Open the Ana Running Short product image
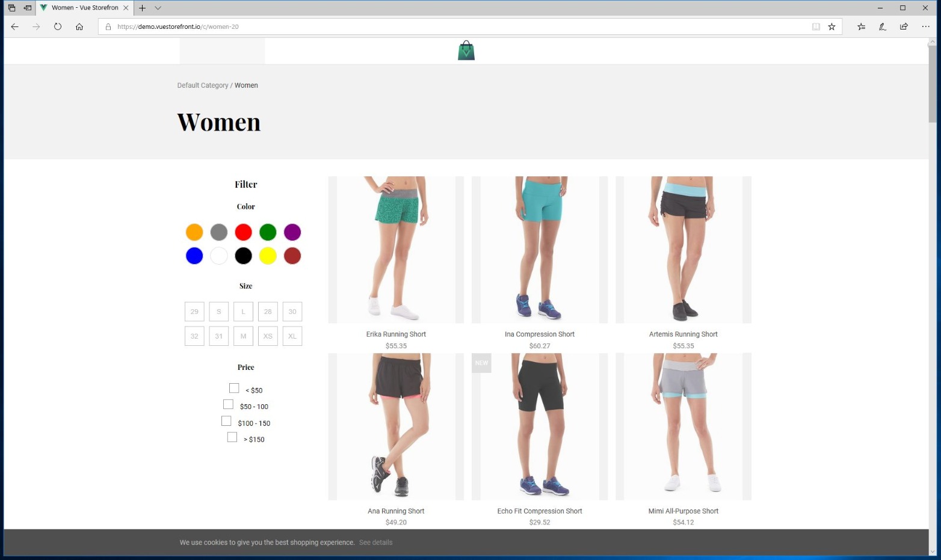Image resolution: width=941 pixels, height=560 pixels. (396, 426)
